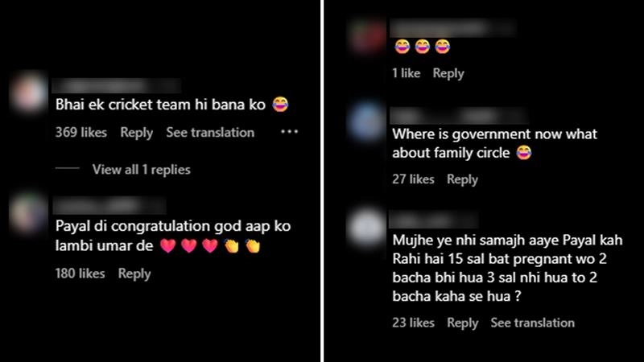Open blurred avatar of cricket team commenter
Screen dimensions: 644x362
[x=29, y=93]
